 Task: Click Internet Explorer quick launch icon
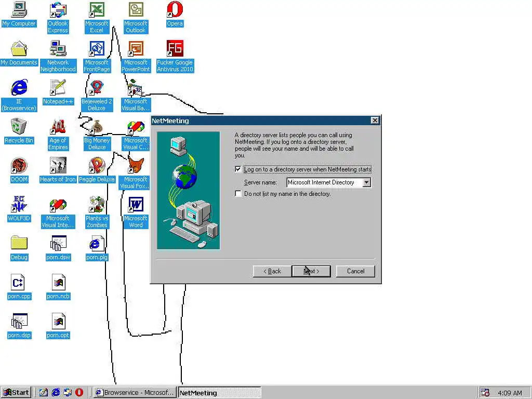pyautogui.click(x=56, y=393)
